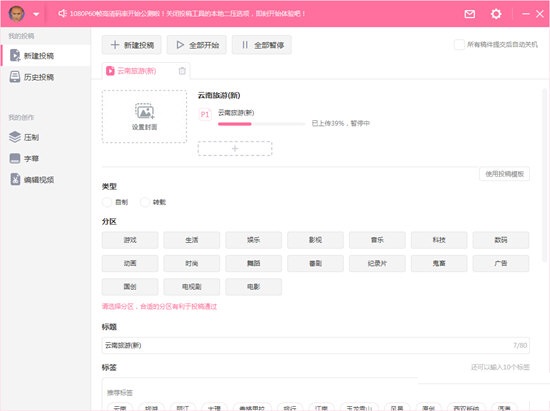The width and height of the screenshot is (550, 411).
Task: Click the 玉龙雪山 recommended tag
Action: click(359, 407)
